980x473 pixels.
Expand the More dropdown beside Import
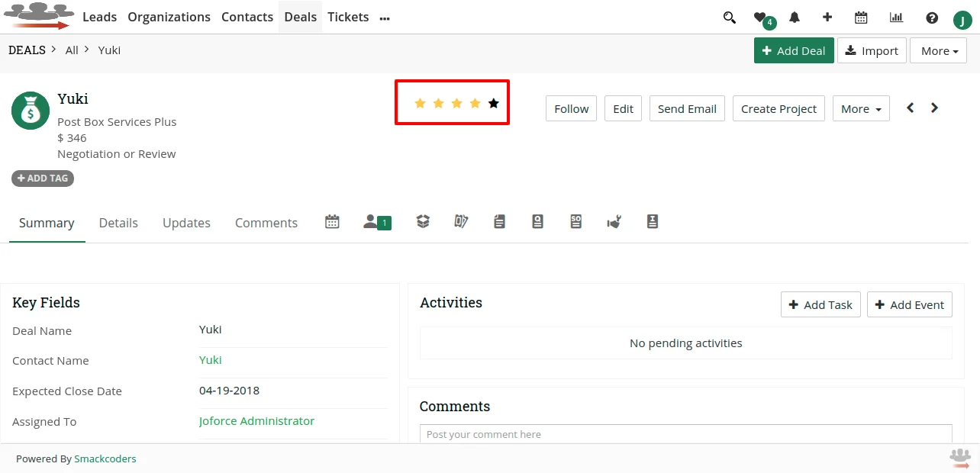(x=938, y=50)
